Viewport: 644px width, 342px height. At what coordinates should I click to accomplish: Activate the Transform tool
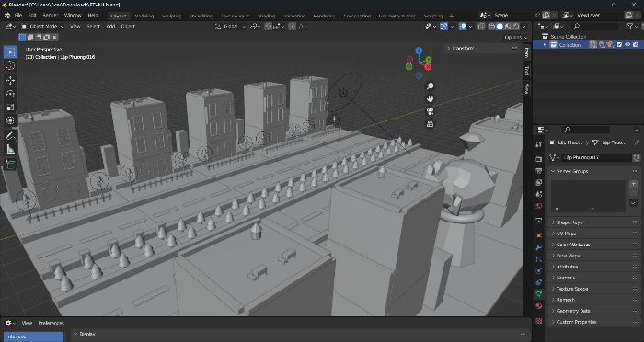(x=10, y=120)
